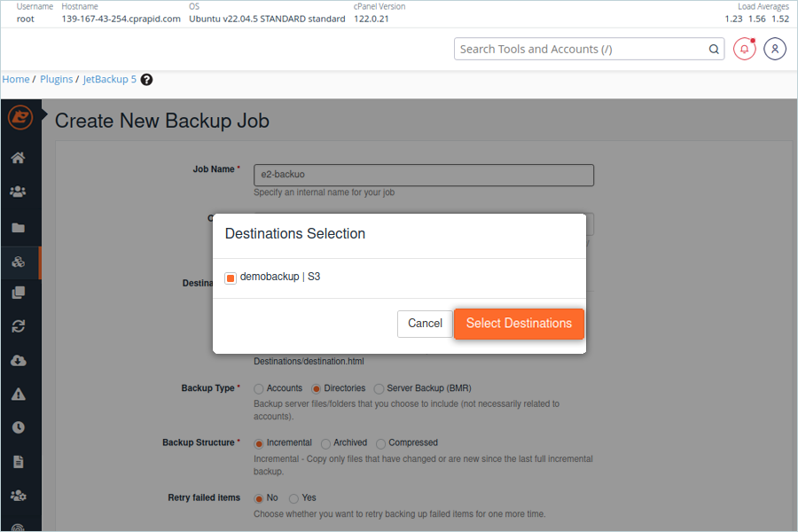
Task: Open the folder sidebar icon
Action: [19, 228]
